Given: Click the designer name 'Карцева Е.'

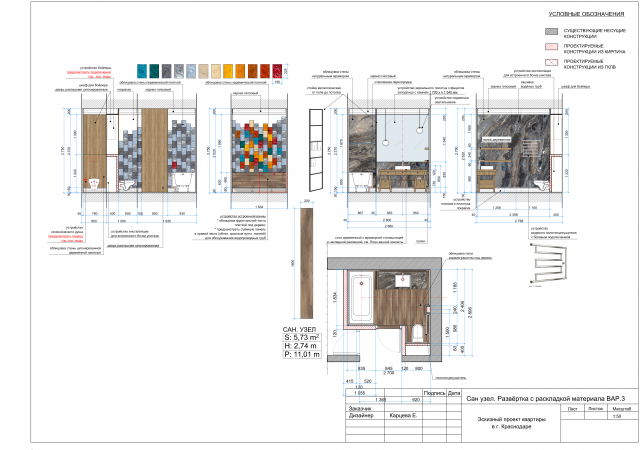Looking at the screenshot, I should [x=403, y=416].
